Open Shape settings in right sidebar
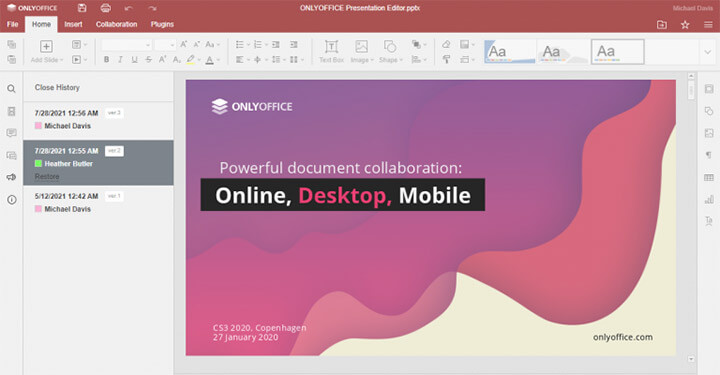 pyautogui.click(x=709, y=111)
